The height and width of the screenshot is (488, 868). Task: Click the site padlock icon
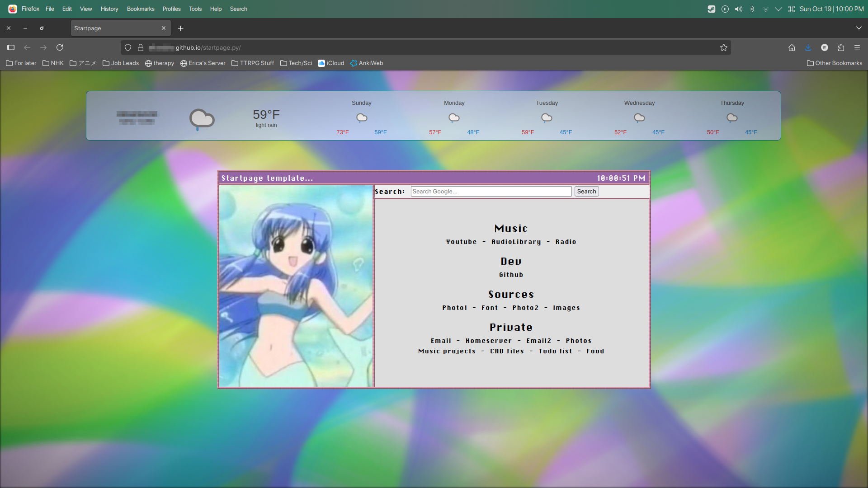coord(141,47)
